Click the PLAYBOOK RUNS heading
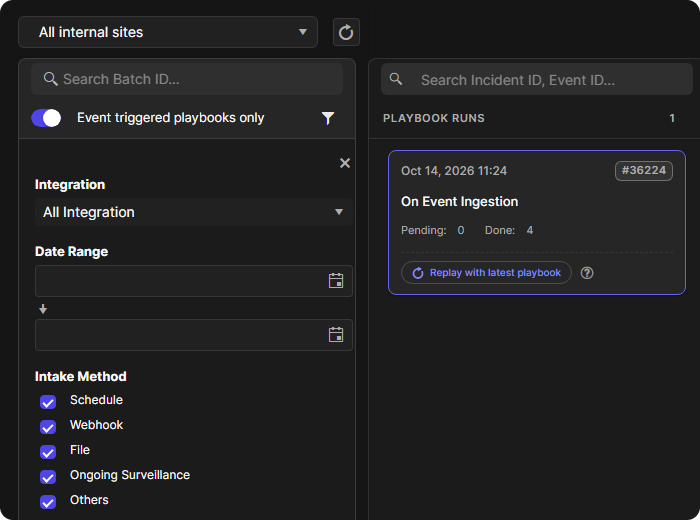 pyautogui.click(x=433, y=118)
